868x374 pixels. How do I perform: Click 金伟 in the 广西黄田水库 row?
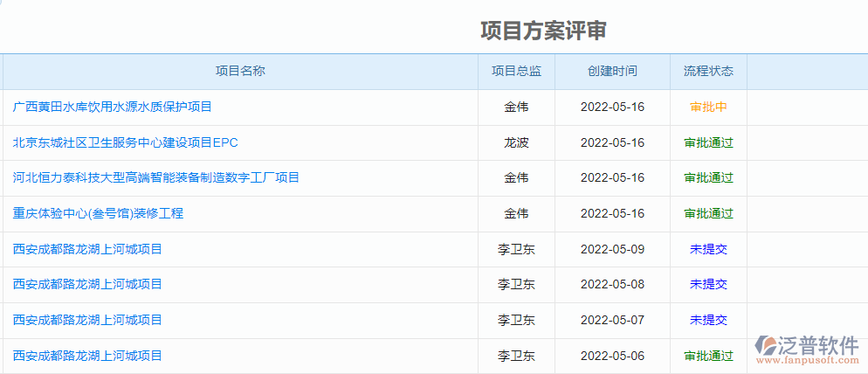click(516, 107)
